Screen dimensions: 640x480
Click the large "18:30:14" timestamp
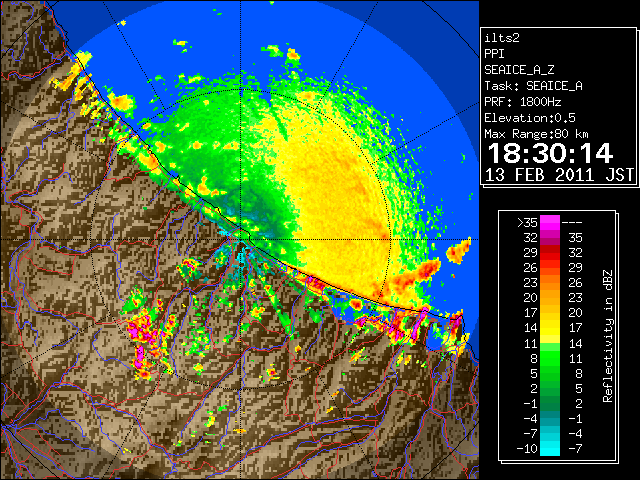pos(550,153)
